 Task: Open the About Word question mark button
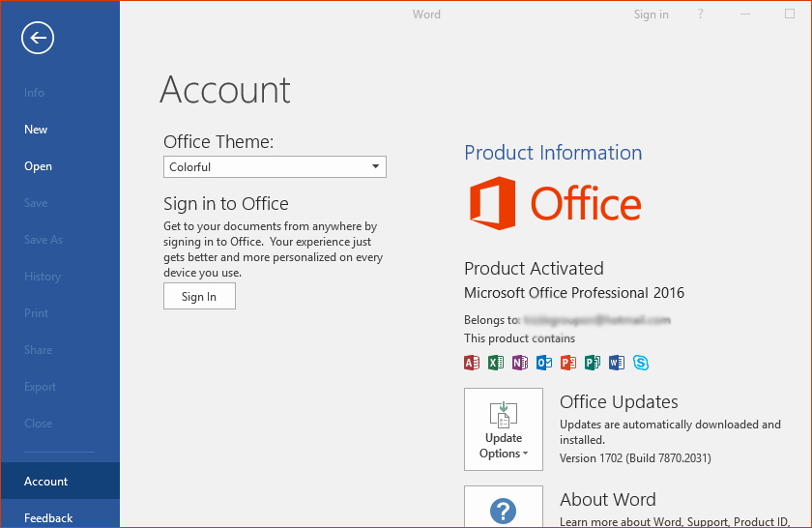pyautogui.click(x=503, y=509)
